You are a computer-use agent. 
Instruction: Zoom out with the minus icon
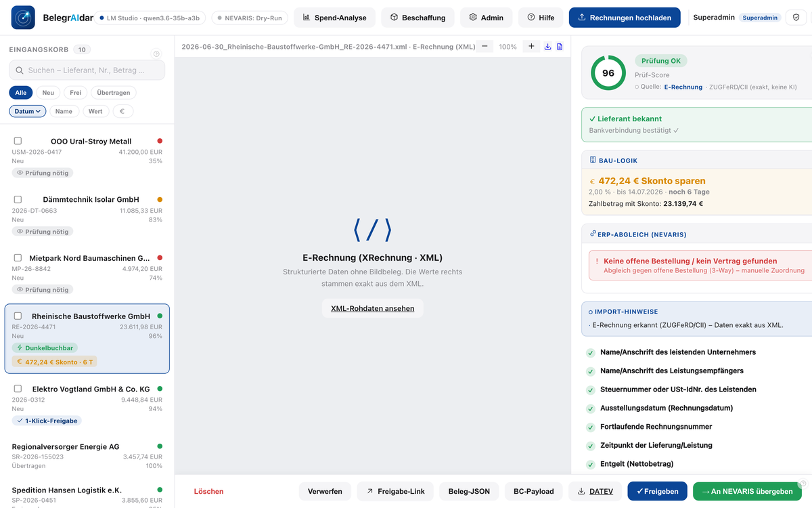484,47
